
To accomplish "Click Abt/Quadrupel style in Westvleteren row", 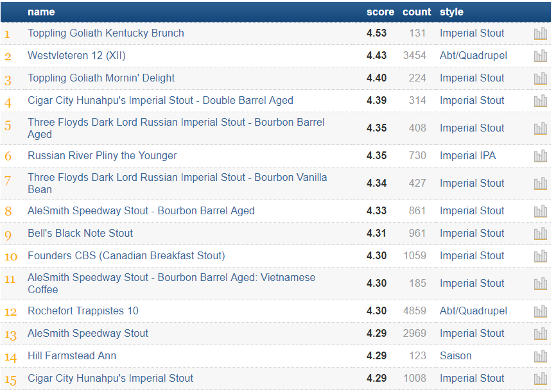I will point(473,56).
